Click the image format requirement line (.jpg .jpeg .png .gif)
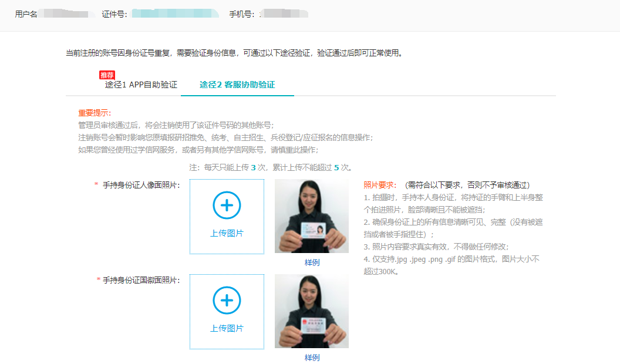 (x=451, y=259)
